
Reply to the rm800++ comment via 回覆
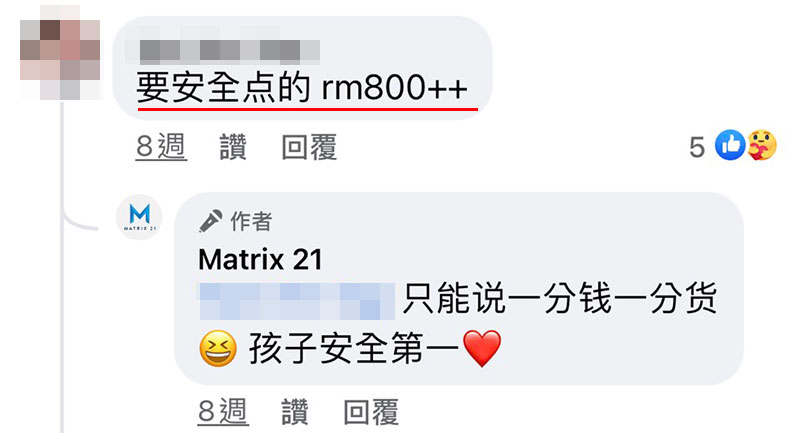pos(309,147)
